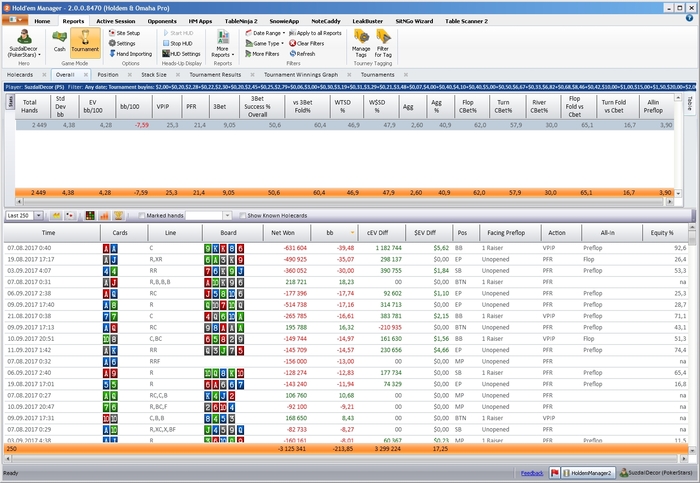Open the Game Type filter dropdown
The image size is (700, 483).
[x=264, y=43]
